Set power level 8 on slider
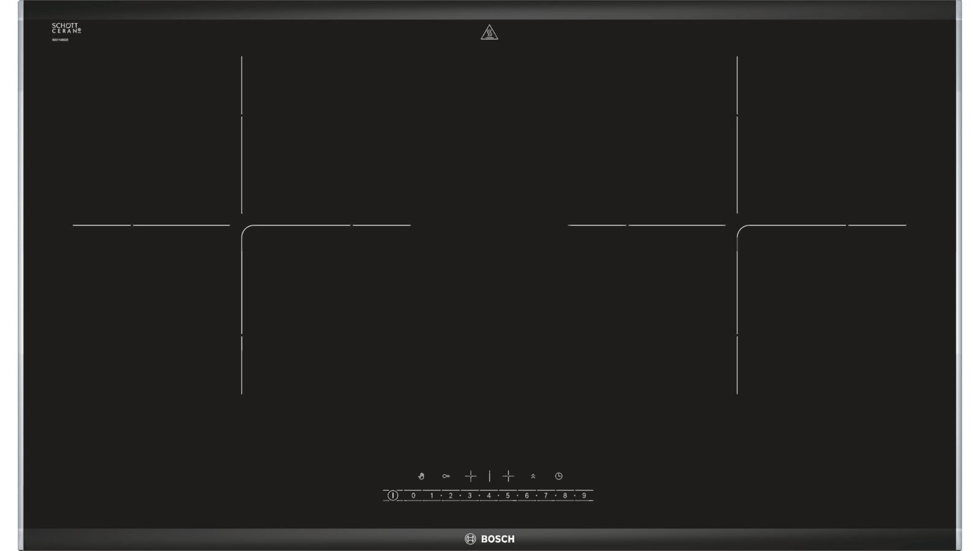The height and width of the screenshot is (551, 980). coord(565,495)
